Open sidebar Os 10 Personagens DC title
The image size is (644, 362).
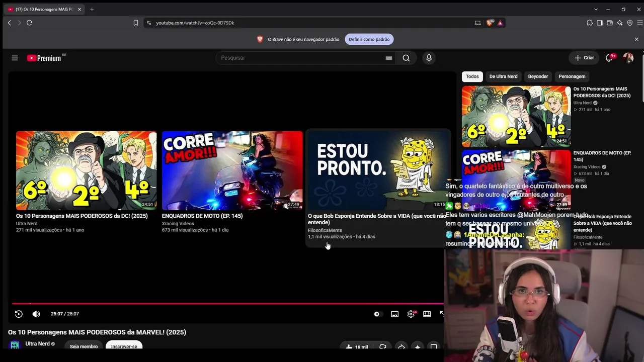(x=602, y=92)
